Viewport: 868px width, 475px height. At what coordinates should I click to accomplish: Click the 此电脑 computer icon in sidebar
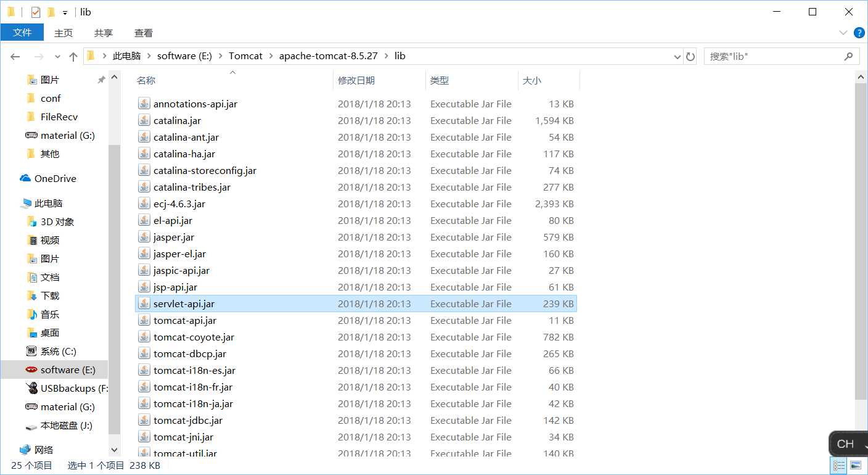(26, 203)
